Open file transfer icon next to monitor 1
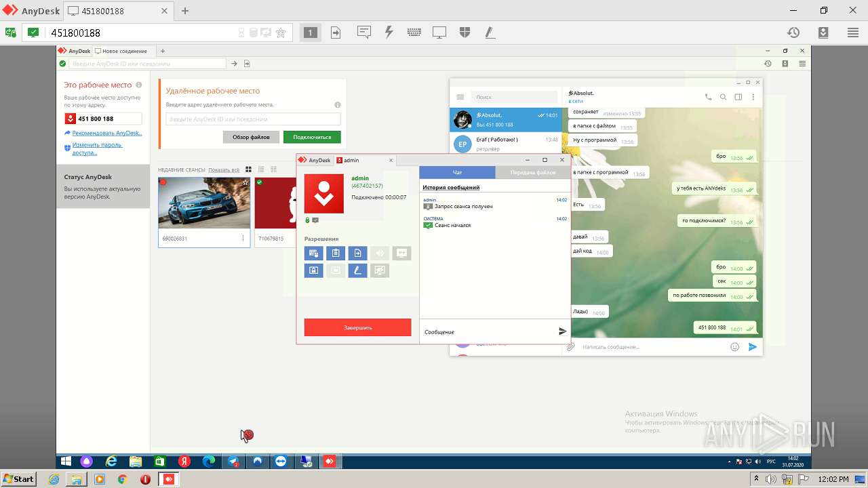Image resolution: width=868 pixels, height=488 pixels. coord(336,33)
